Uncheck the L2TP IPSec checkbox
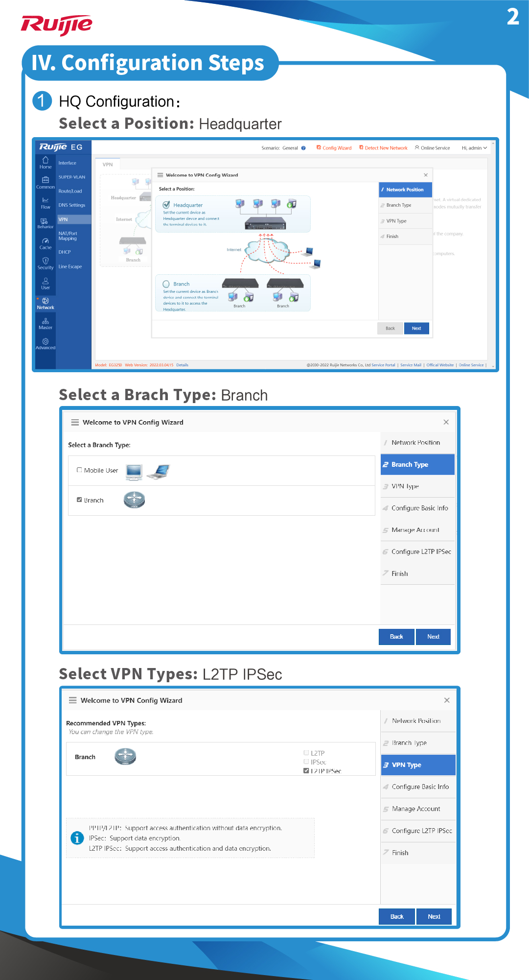Viewport: 529px width, 980px height. click(306, 770)
